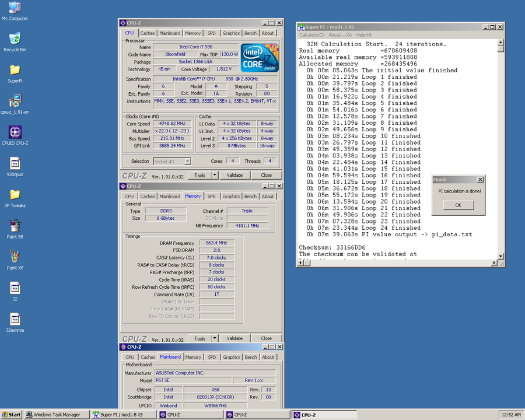
Task: Click the P6T SE motherboard model field
Action: tap(193, 380)
